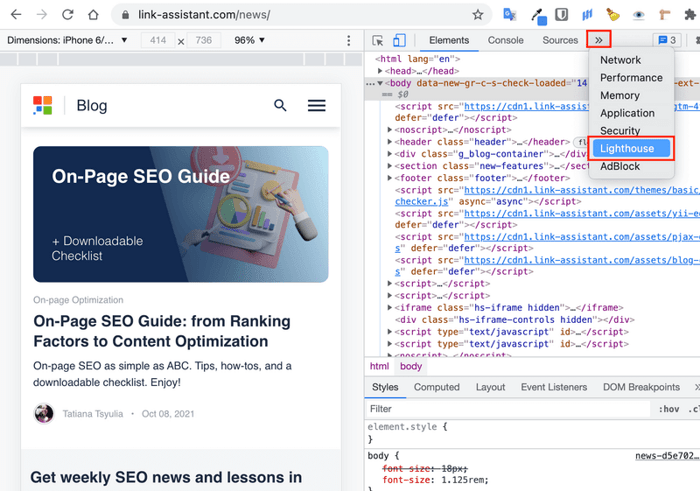Expand the footer class="footer" node
Image resolution: width=700 pixels, height=491 pixels.
click(x=390, y=178)
